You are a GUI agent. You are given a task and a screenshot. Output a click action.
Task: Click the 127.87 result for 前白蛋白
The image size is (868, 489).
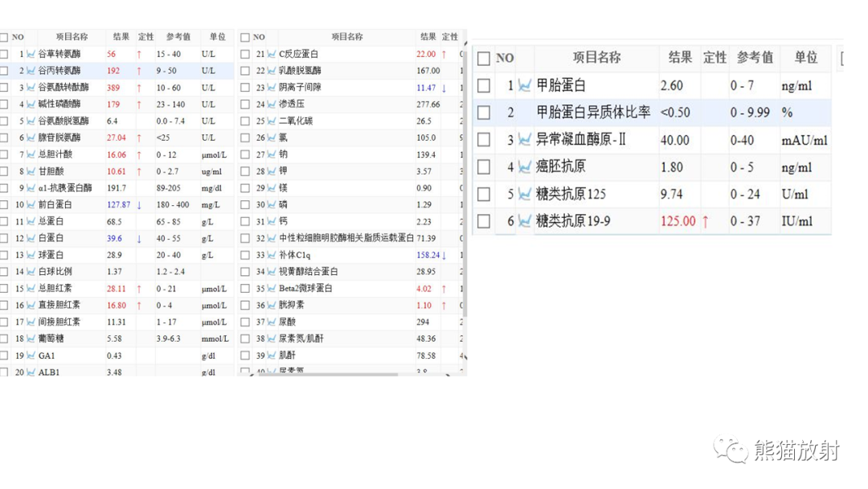[x=118, y=205]
